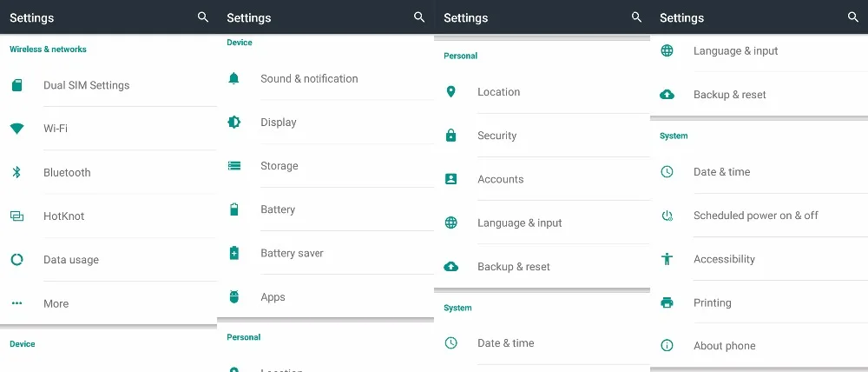
Task: Tap the Security lock icon
Action: (x=451, y=136)
